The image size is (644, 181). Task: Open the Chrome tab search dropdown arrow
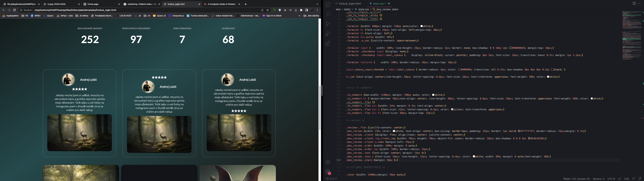[317, 4]
